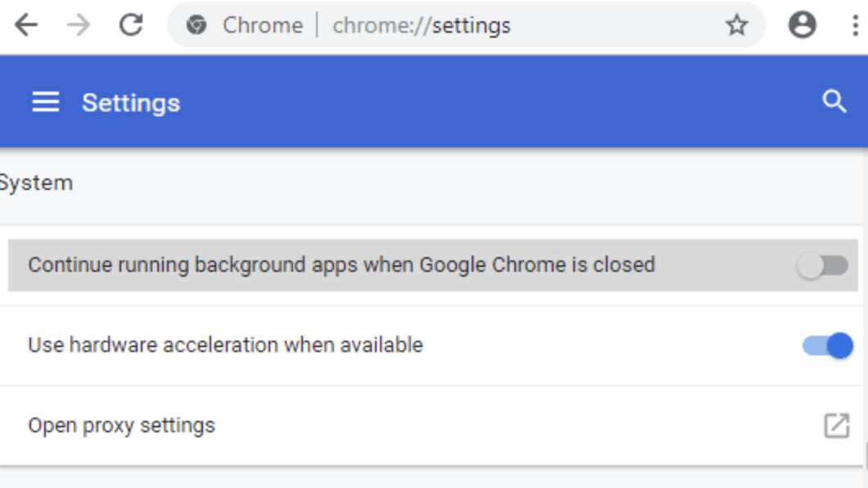Click the 'Chrome' label in address bar
This screenshot has height=488, width=868.
coord(262,25)
